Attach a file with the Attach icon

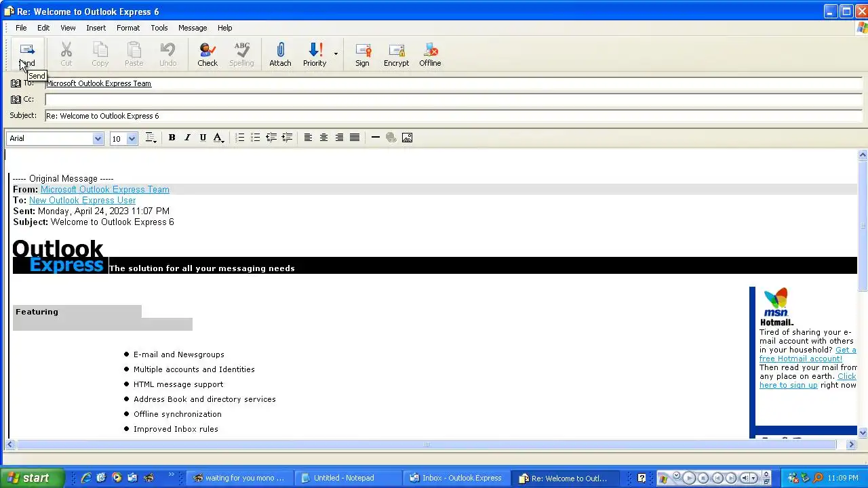(x=280, y=55)
